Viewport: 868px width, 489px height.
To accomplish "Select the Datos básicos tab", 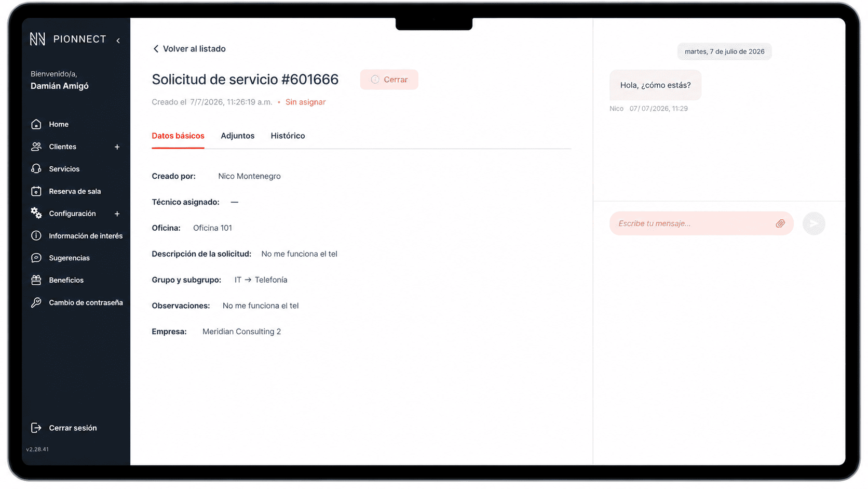I will [x=178, y=136].
